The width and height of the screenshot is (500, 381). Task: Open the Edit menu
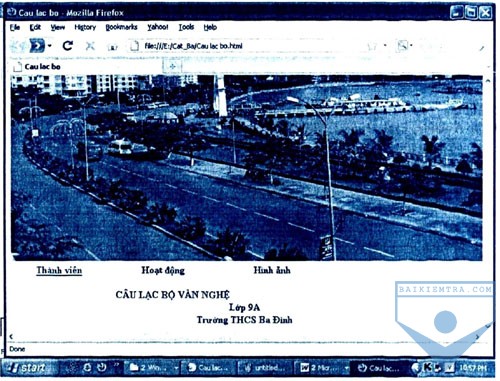click(35, 27)
